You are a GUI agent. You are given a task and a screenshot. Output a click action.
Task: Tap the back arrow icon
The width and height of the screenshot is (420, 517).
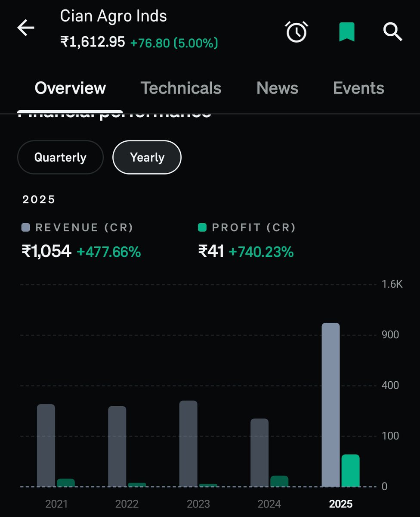(25, 28)
